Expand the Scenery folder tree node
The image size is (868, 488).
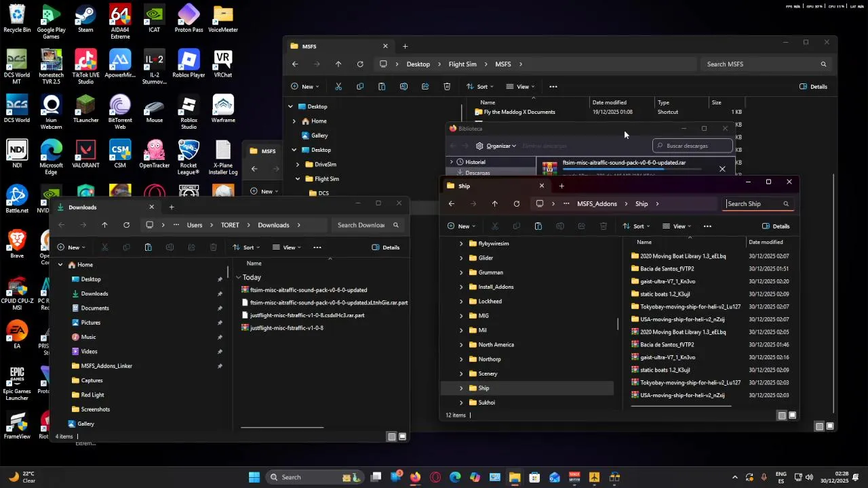[462, 374]
